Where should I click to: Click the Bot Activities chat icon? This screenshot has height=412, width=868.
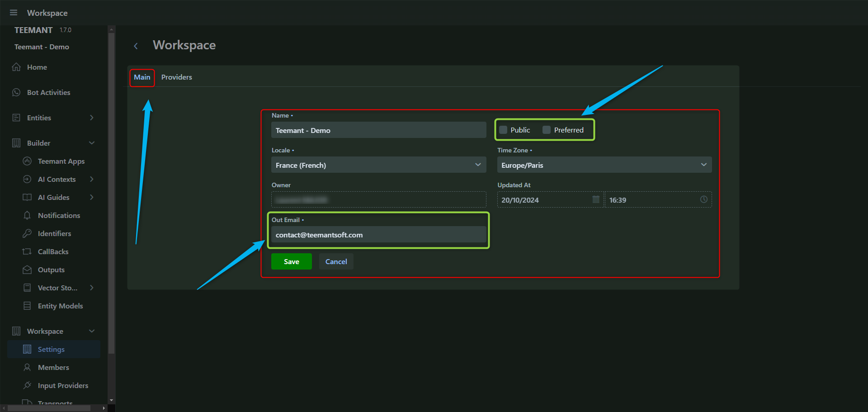[16, 92]
